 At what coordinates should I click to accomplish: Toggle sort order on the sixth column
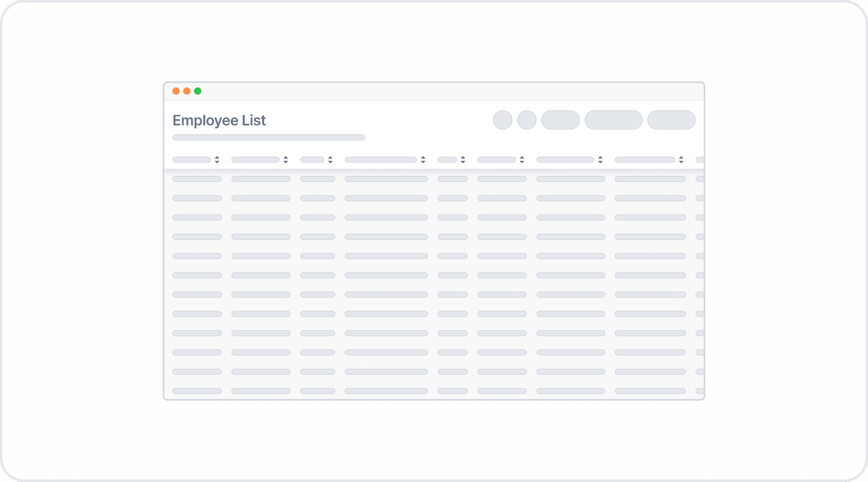pos(522,159)
